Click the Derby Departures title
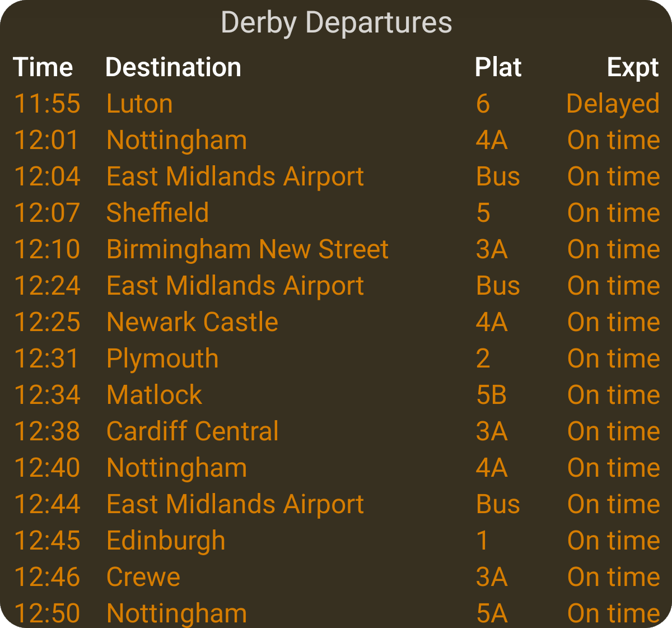Viewport: 672px width, 628px height. [x=336, y=24]
